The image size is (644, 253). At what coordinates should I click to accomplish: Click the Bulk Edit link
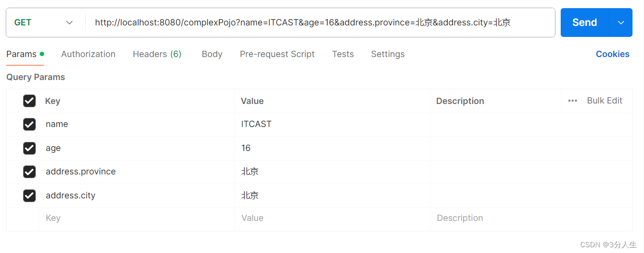pyautogui.click(x=604, y=101)
